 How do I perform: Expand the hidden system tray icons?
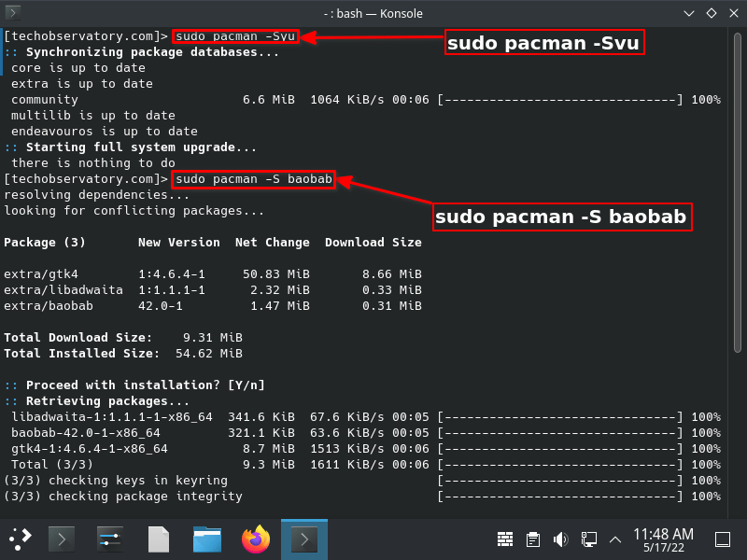(614, 539)
